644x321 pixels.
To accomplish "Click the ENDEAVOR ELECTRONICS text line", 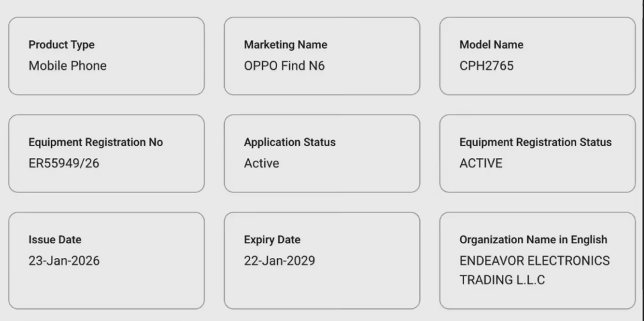I will point(534,261).
